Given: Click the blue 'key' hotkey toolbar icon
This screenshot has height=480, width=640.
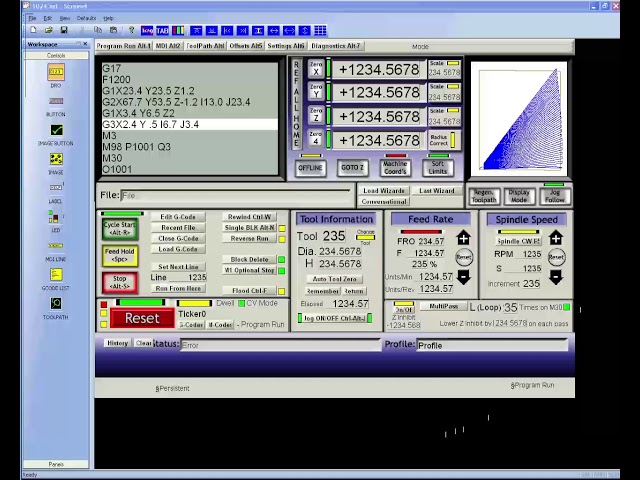Looking at the screenshot, I should (147, 31).
